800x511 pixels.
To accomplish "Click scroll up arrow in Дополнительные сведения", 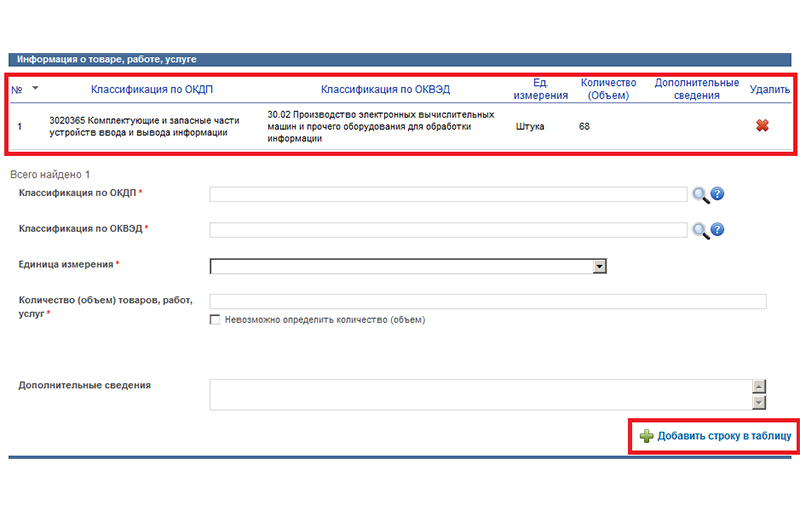I will point(759,387).
